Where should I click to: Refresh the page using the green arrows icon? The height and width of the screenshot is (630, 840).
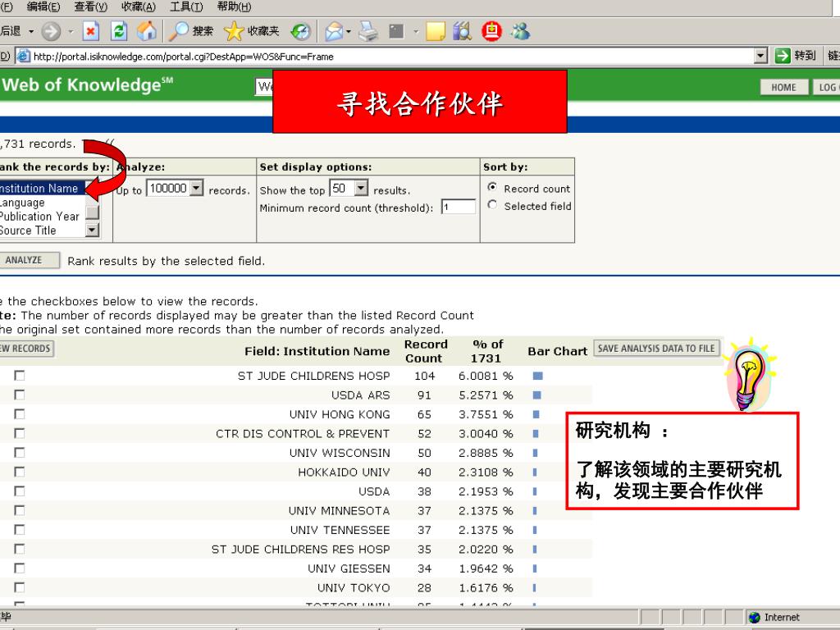118,31
